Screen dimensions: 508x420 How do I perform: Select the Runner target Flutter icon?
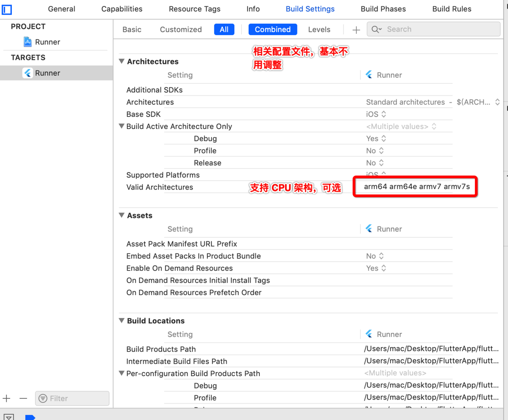click(x=27, y=73)
